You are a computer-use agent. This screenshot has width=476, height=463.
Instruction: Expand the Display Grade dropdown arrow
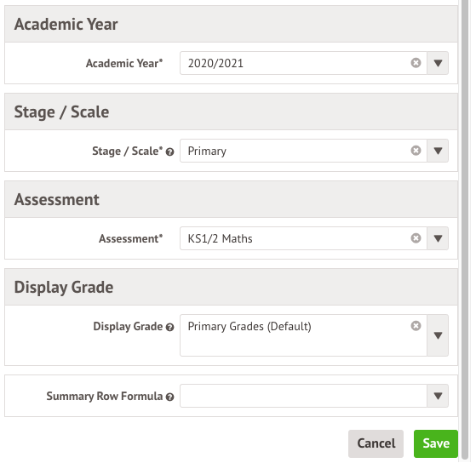tap(438, 335)
